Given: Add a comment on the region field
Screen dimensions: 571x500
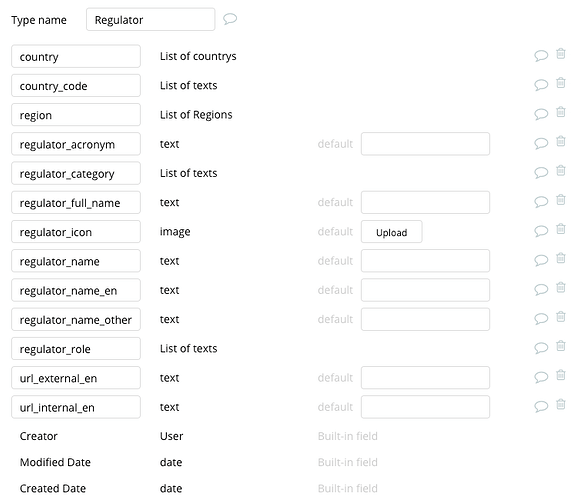Looking at the screenshot, I should (541, 114).
